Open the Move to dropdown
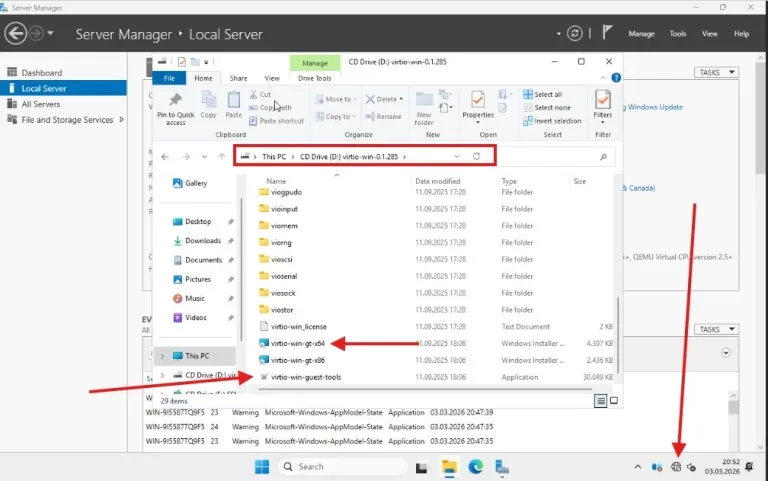 click(x=336, y=99)
